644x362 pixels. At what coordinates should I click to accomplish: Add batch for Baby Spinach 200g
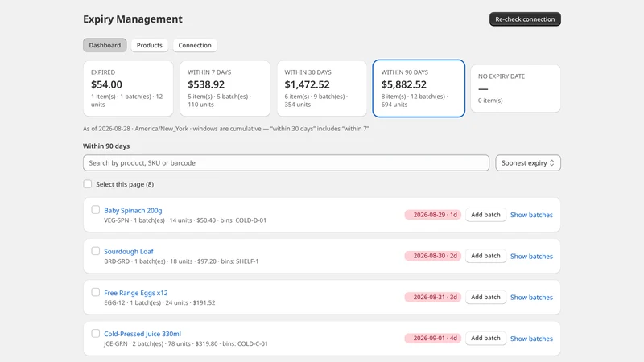click(x=485, y=215)
